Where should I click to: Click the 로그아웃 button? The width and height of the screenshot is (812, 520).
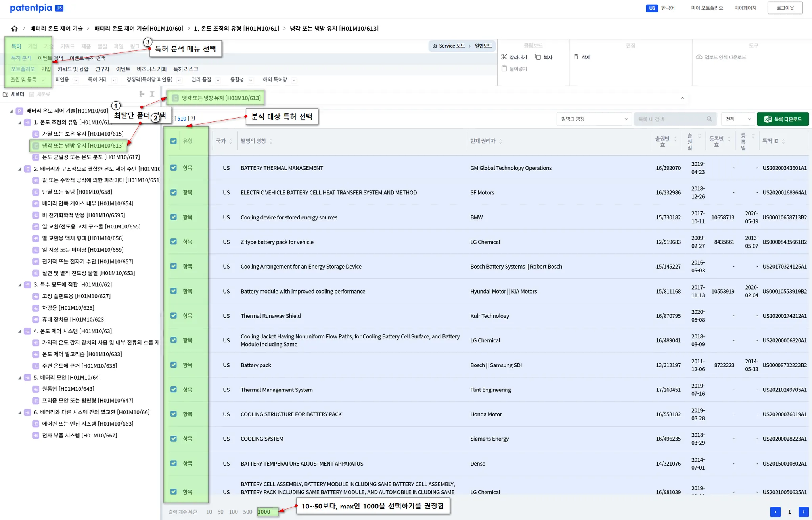pos(785,8)
